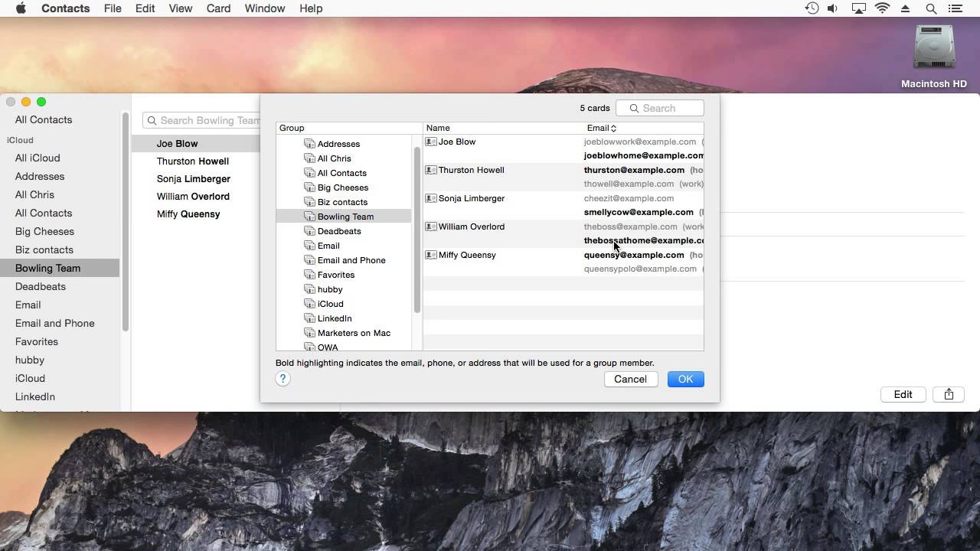Open the File menu
The image size is (980, 551).
(113, 8)
